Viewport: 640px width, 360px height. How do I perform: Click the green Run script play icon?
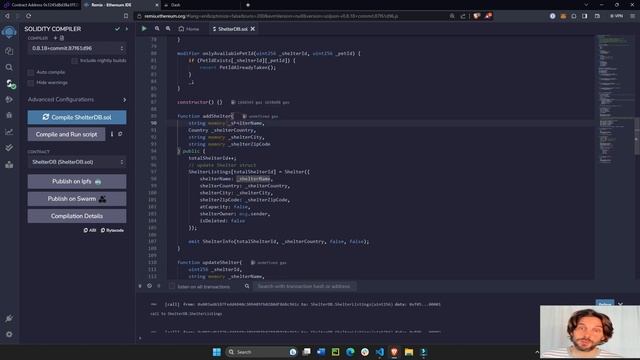pyautogui.click(x=144, y=29)
